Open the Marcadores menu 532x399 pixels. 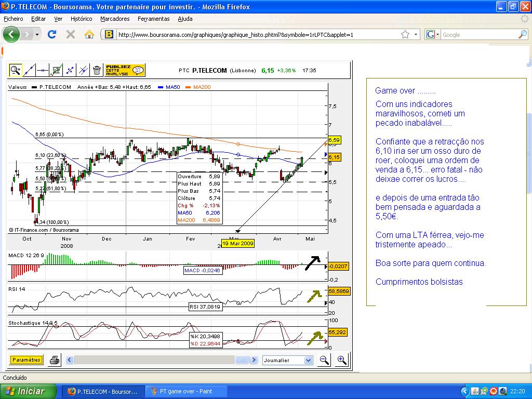coord(115,19)
